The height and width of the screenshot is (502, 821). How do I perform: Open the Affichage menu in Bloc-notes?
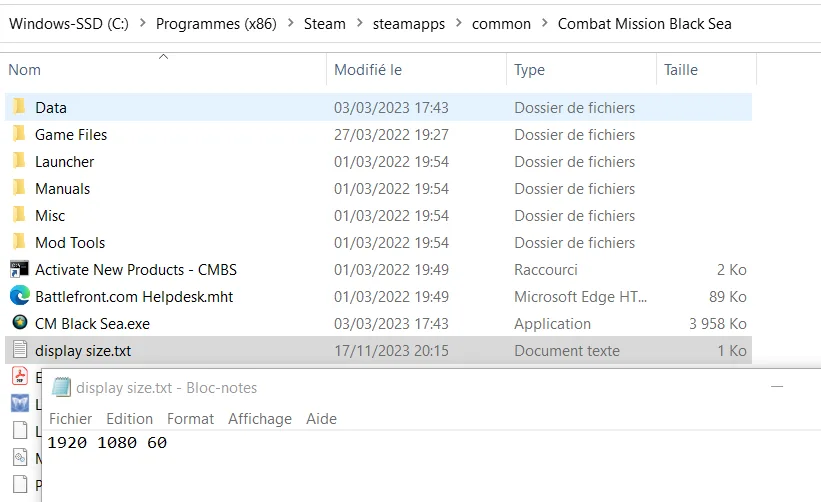[260, 419]
